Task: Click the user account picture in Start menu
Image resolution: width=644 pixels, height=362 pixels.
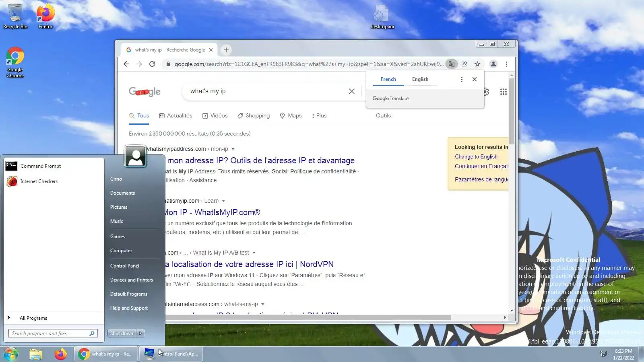Action: (135, 156)
